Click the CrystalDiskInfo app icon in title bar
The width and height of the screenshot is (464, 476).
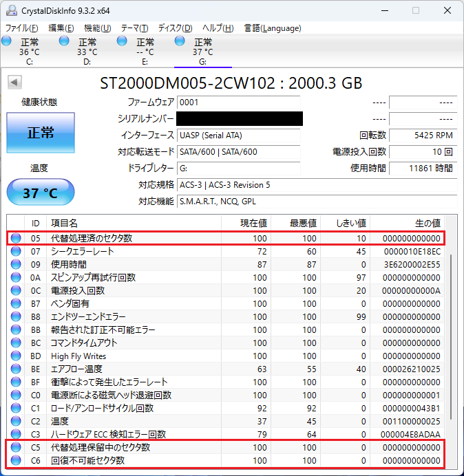12,10
